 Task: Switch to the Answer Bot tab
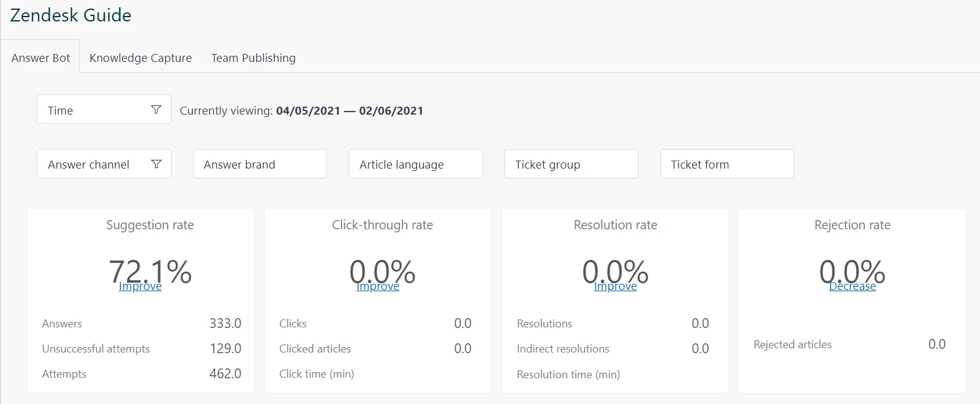tap(40, 58)
